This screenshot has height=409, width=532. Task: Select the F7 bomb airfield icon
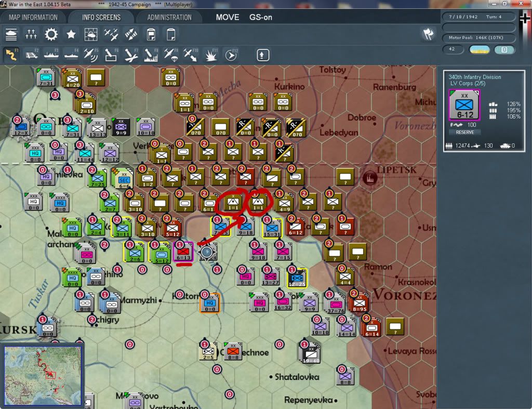[x=131, y=55]
